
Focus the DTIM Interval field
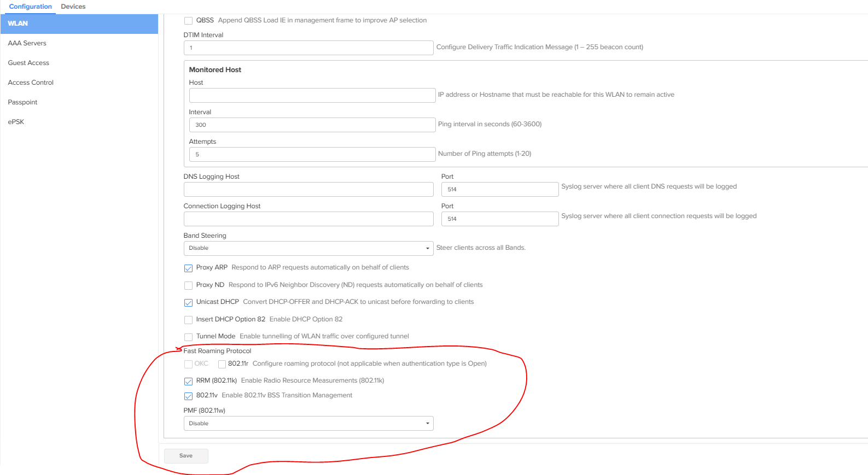point(308,48)
